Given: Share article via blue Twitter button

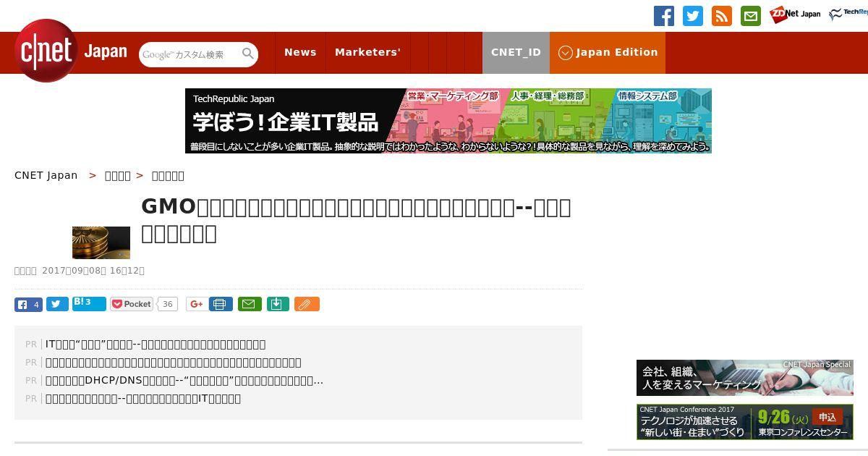Looking at the screenshot, I should click(x=58, y=305).
